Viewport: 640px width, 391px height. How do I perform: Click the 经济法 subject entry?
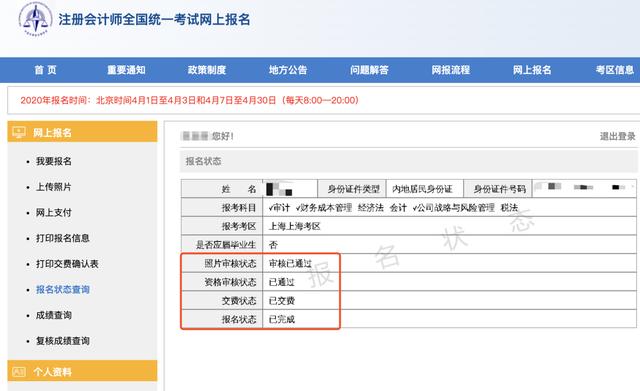(x=371, y=208)
